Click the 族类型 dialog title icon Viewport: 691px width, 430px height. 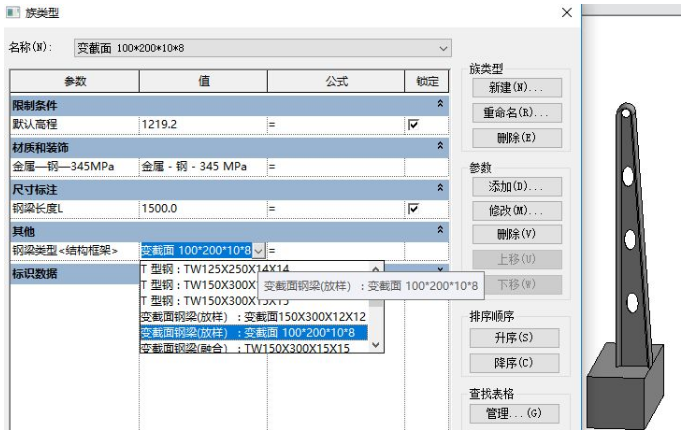coord(13,13)
